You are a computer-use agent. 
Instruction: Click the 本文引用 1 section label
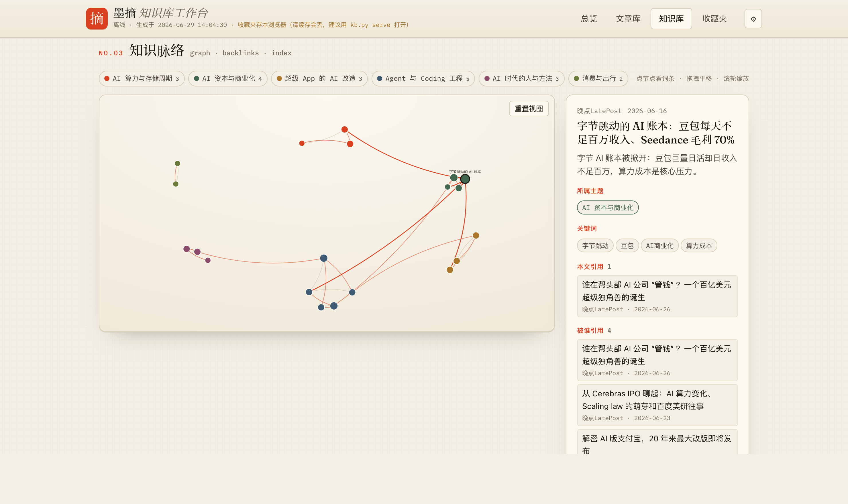(x=594, y=267)
